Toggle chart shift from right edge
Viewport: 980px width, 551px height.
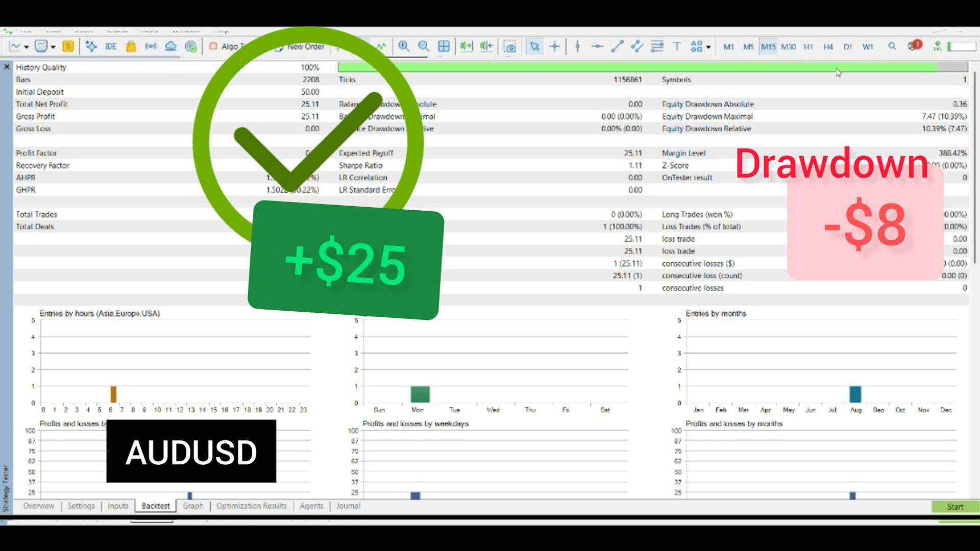(x=486, y=46)
